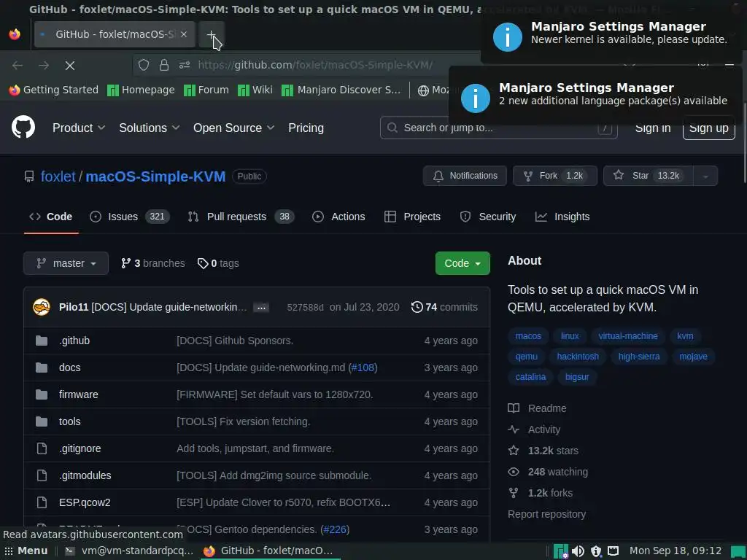Open the .gitmodules file
The height and width of the screenshot is (560, 747).
tap(85, 475)
